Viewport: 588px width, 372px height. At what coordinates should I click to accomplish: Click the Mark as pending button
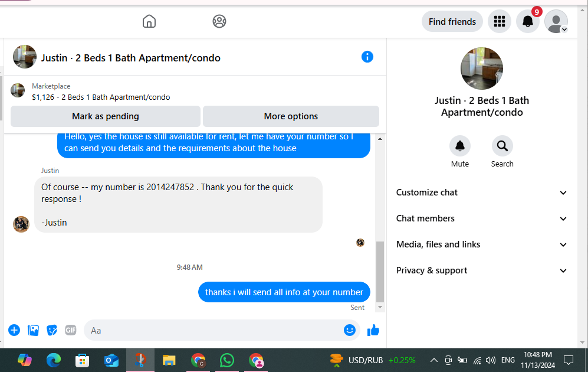(106, 116)
